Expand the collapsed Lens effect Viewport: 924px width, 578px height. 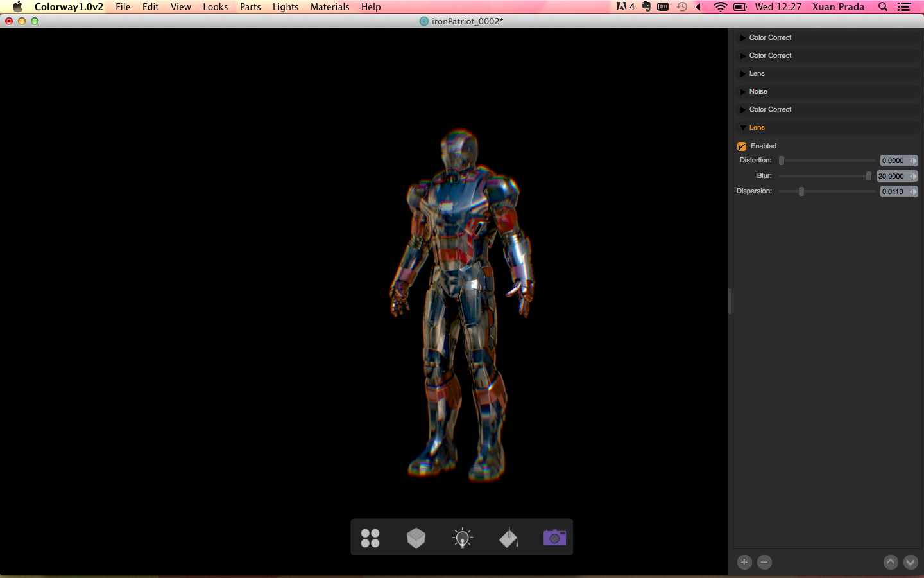743,74
